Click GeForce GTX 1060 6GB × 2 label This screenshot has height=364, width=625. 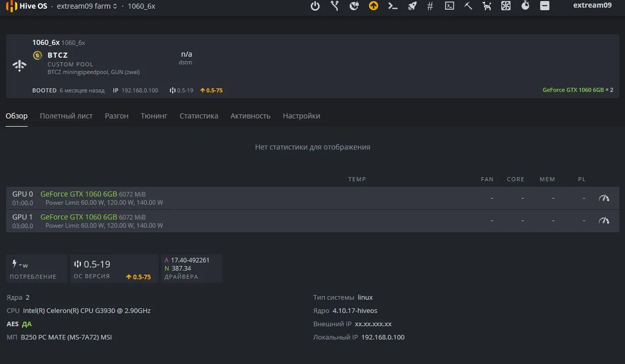(577, 90)
